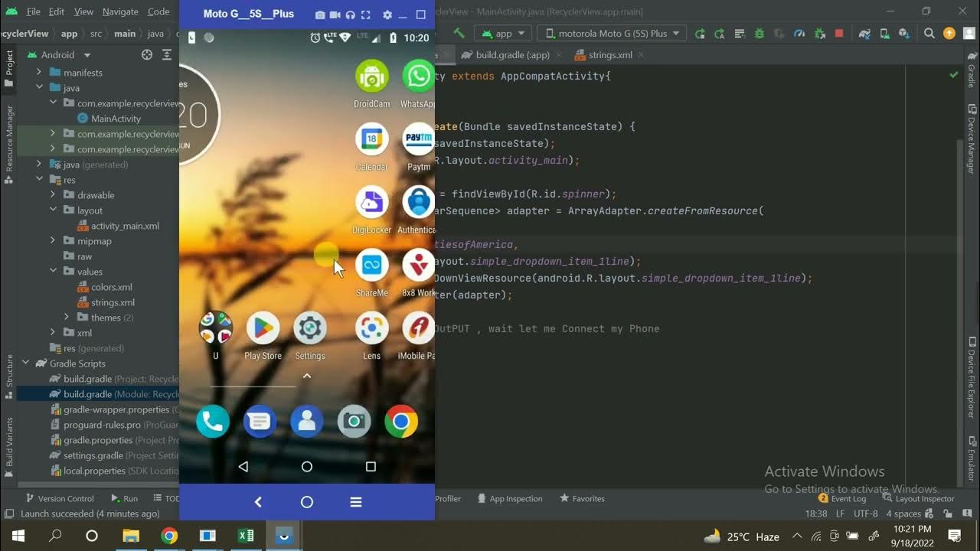Click the UTF-8 encoding in status bar
Image resolution: width=980 pixels, height=551 pixels.
pos(865,514)
